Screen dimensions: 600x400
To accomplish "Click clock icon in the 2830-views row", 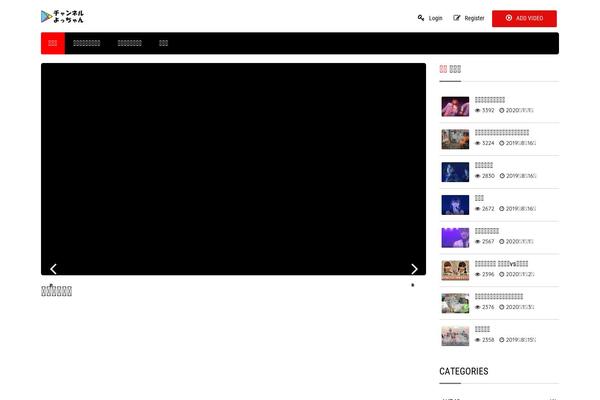I will click(x=502, y=176).
